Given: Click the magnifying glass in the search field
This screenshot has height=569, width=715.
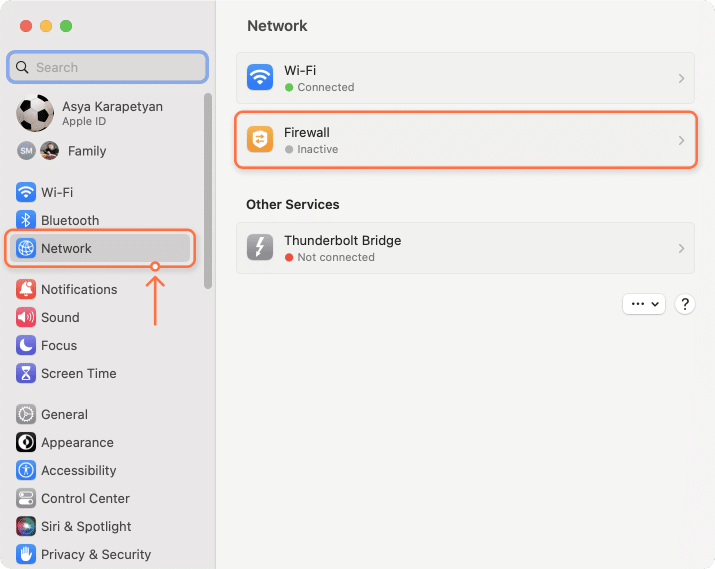Looking at the screenshot, I should pos(22,67).
